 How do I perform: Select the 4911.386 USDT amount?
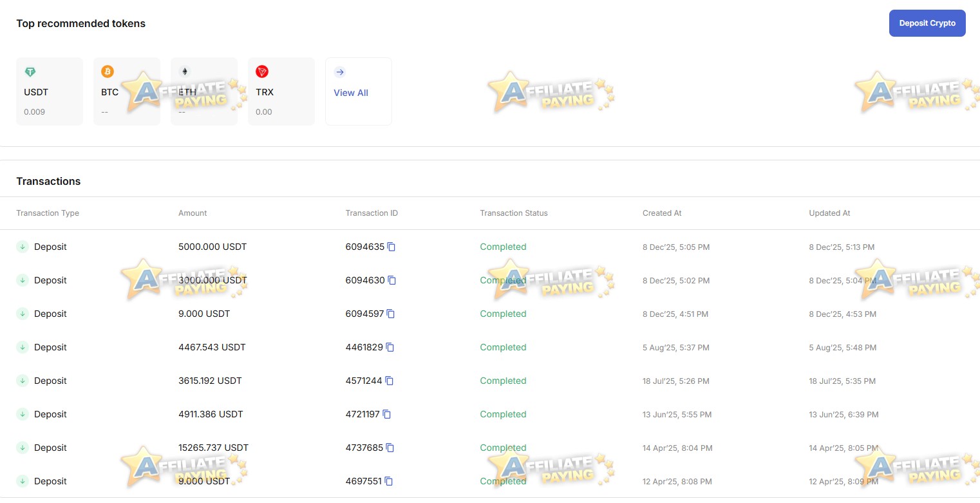coord(211,414)
